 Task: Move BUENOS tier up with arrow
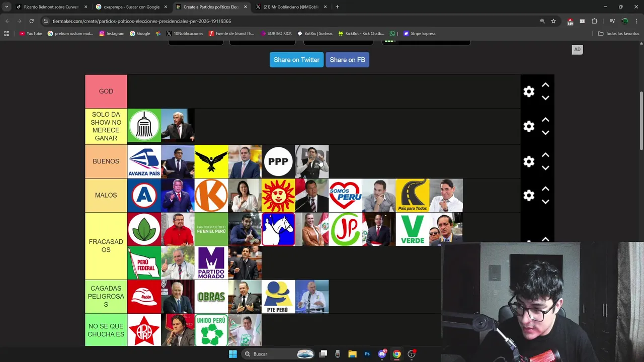click(x=545, y=155)
